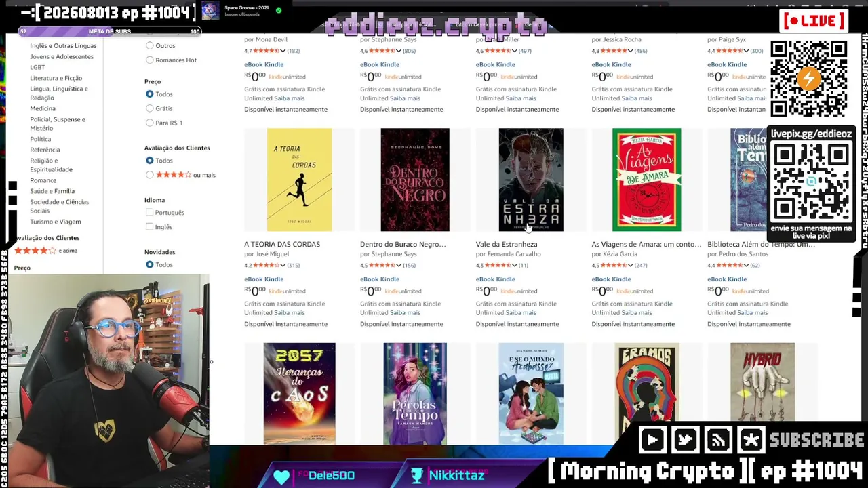Click the Kindle Unlimited logo under As Viagens de Amara
Screen dimensions: 868x488
coord(635,291)
